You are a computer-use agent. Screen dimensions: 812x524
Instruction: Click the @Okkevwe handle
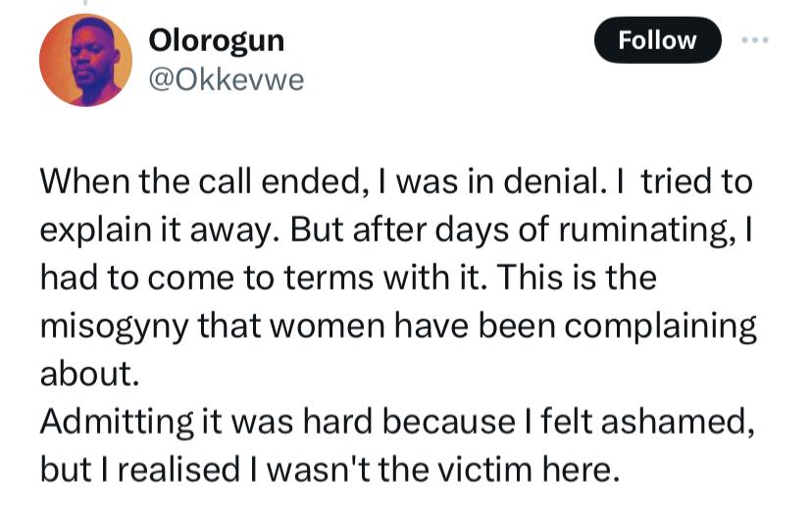coord(226,79)
